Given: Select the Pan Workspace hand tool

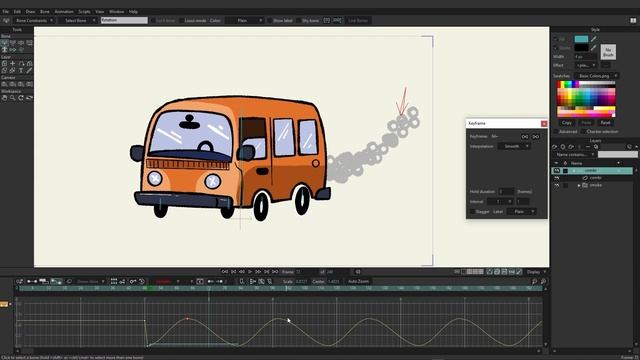Looking at the screenshot, I should 4,98.
